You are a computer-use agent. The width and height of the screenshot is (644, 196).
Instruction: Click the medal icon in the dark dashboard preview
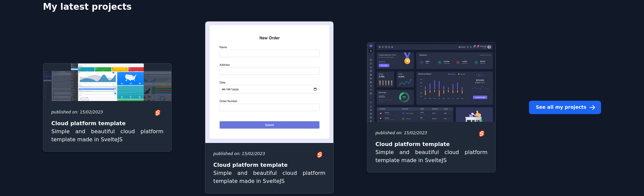tap(407, 58)
